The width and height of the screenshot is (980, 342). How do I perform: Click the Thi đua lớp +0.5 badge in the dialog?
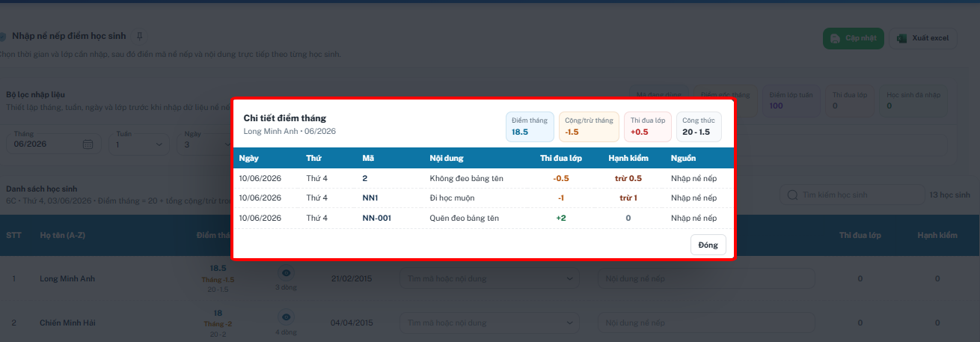click(x=647, y=126)
